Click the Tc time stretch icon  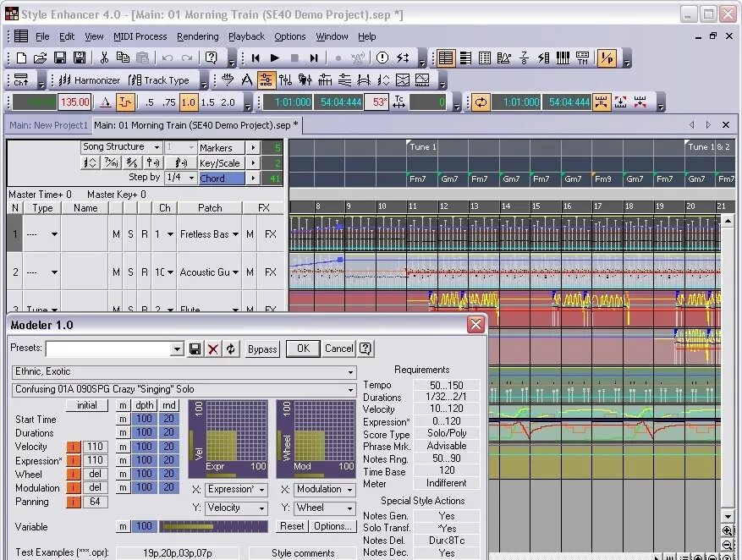coord(399,102)
